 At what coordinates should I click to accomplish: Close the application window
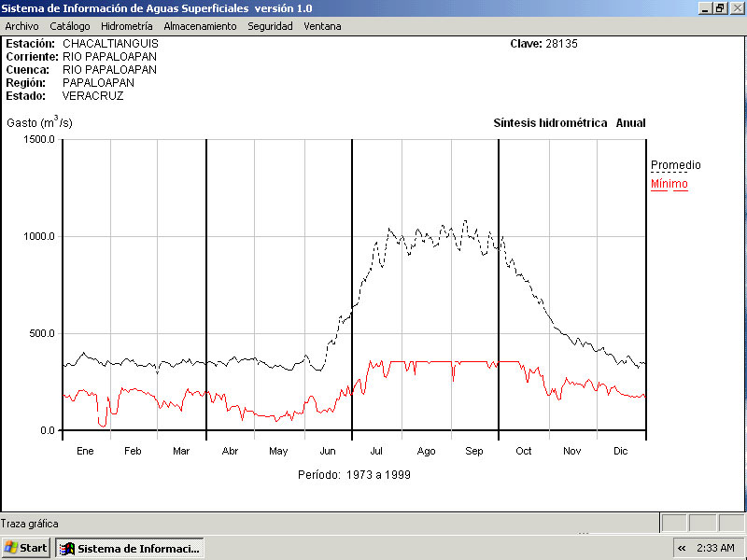click(x=736, y=8)
